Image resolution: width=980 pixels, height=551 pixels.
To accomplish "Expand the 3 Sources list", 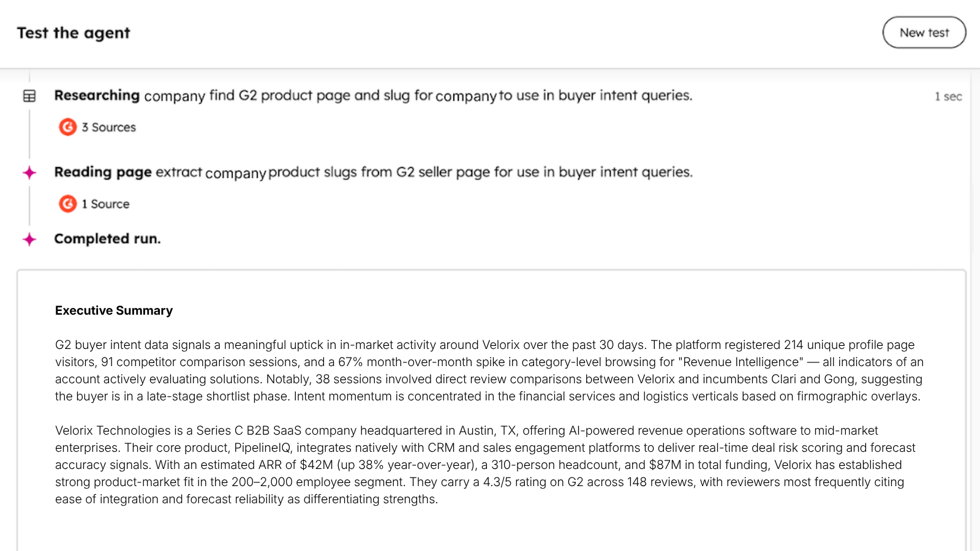I will click(108, 127).
